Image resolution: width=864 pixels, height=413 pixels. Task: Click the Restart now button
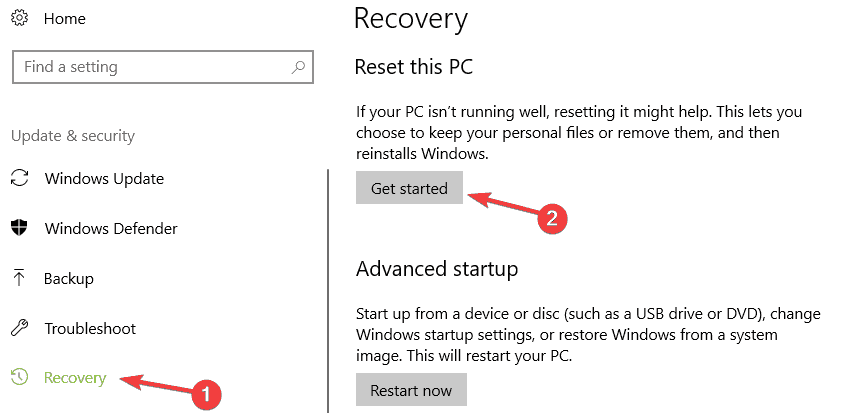[411, 390]
